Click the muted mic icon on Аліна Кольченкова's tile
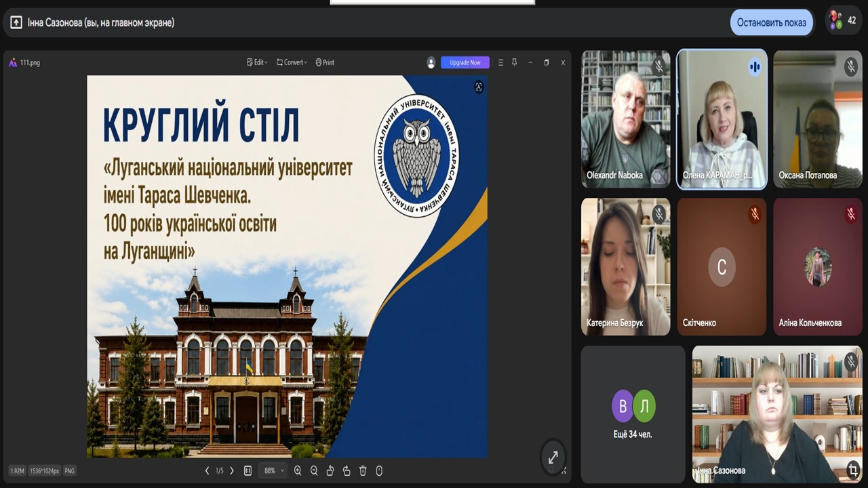The width and height of the screenshot is (868, 488). 851,214
